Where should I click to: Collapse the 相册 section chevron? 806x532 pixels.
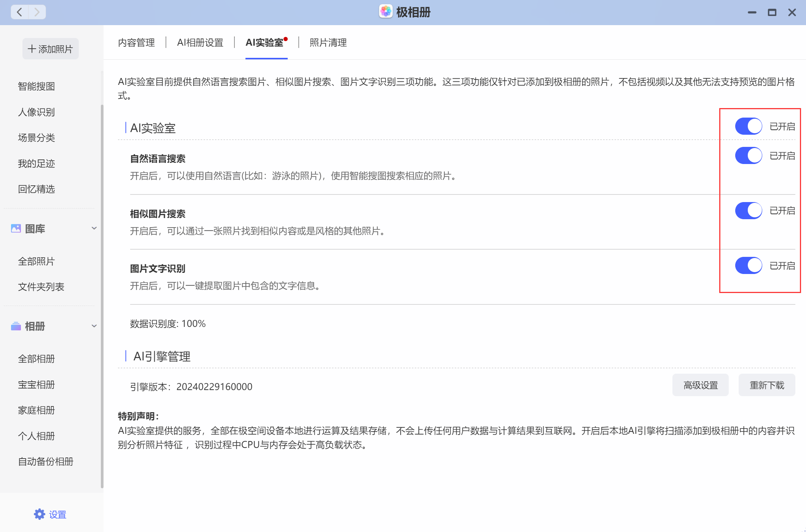[x=94, y=326]
